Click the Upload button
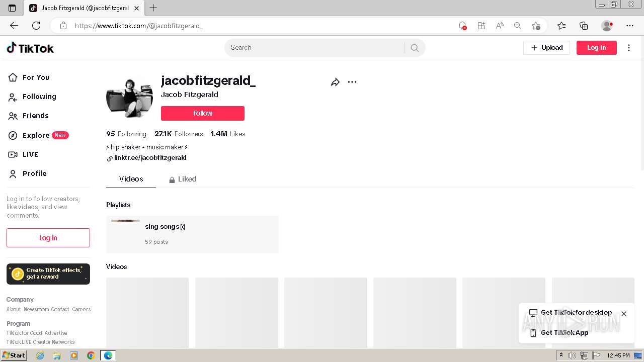The height and width of the screenshot is (362, 644). pos(546,48)
